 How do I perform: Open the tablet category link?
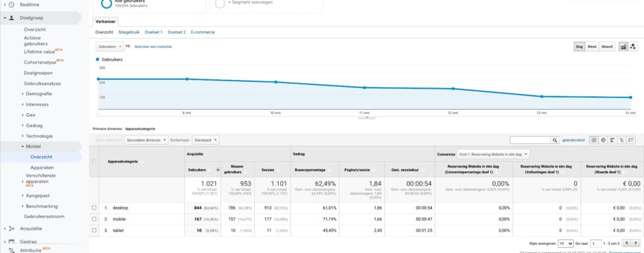tap(118, 230)
